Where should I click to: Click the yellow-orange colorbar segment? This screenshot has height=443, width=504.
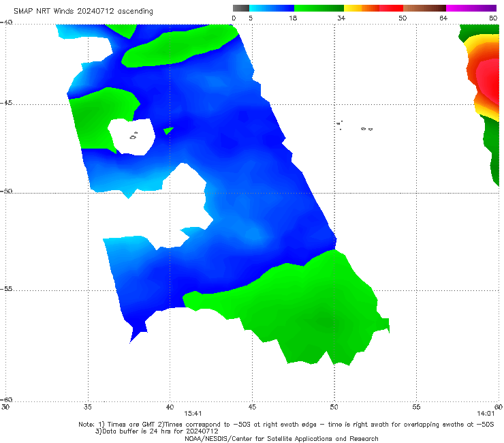click(x=361, y=8)
